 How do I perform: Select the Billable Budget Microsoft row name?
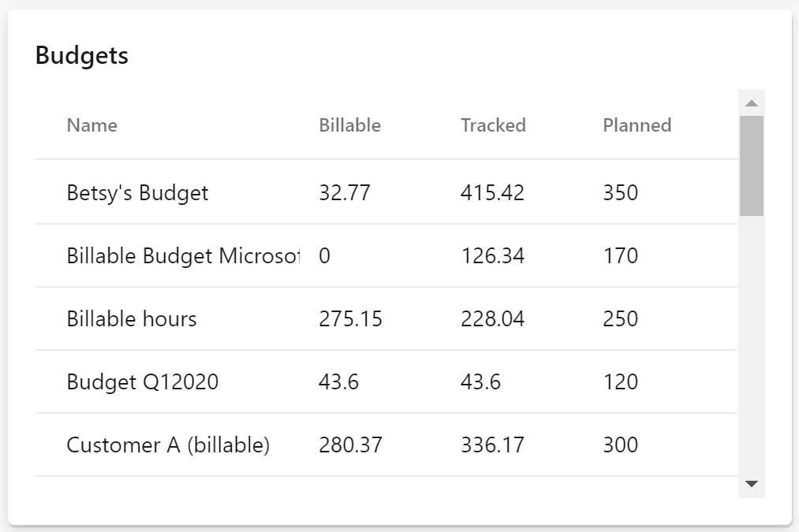pyautogui.click(x=184, y=255)
